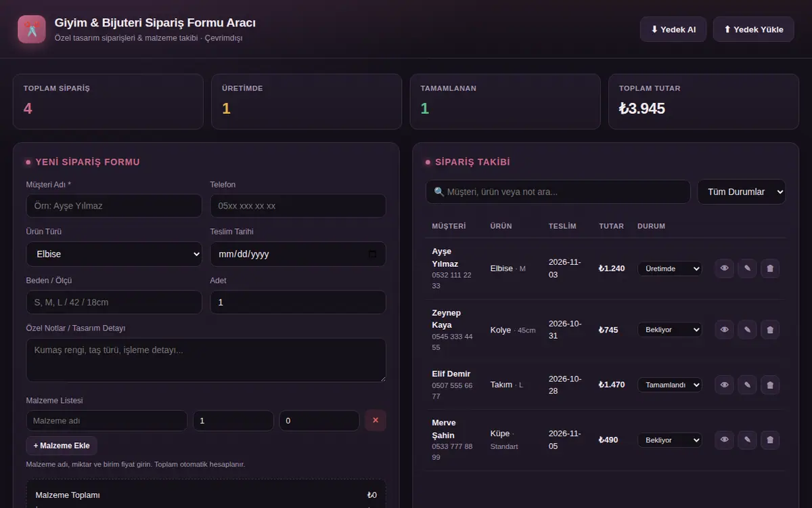Remove the material row with red X

pos(376,421)
